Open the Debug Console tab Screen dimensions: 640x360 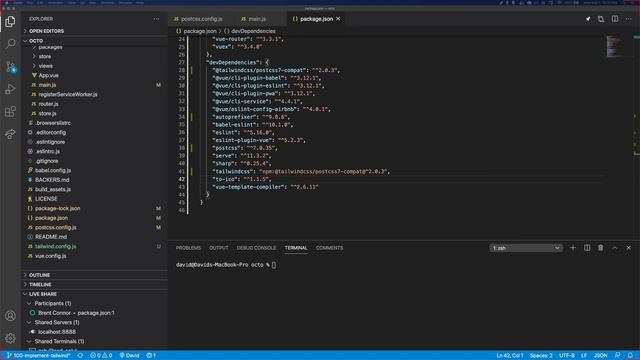[x=256, y=248]
